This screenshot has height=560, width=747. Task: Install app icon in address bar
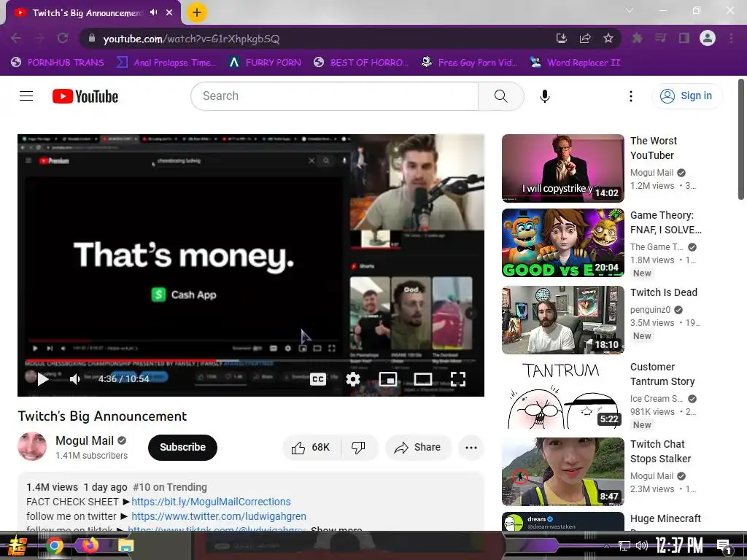[x=562, y=38]
